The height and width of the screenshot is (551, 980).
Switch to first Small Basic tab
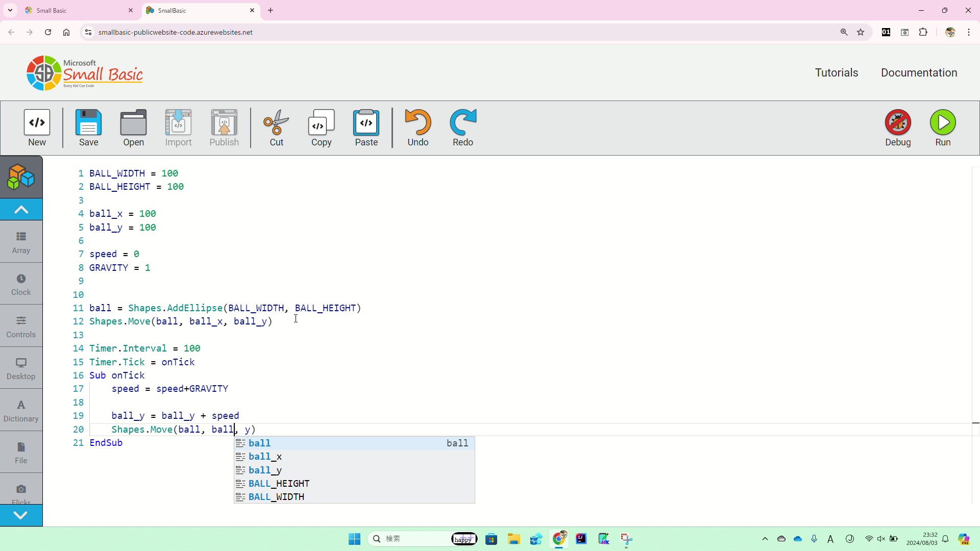[77, 10]
